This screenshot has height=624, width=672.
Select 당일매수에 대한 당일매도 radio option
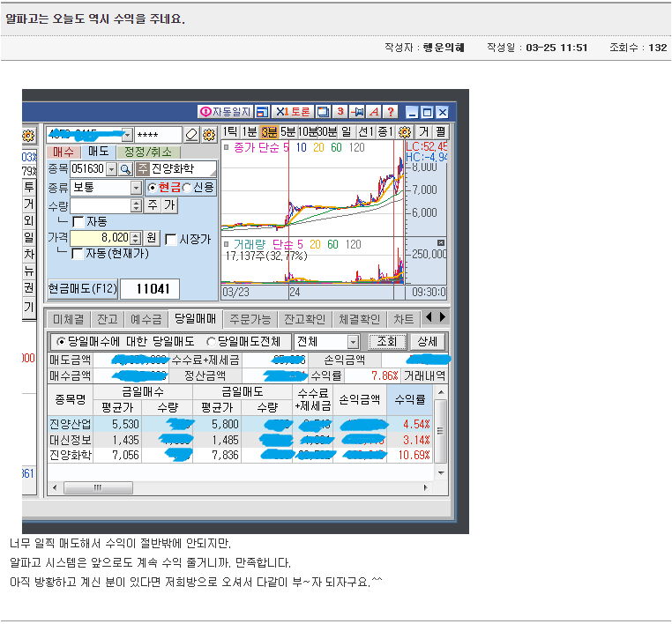pos(61,342)
